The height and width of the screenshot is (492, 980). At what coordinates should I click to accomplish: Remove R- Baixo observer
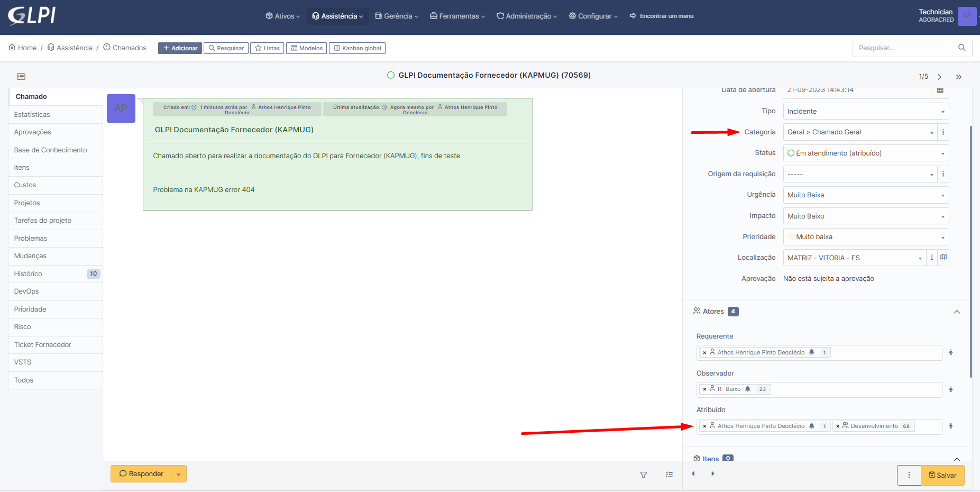(x=704, y=389)
